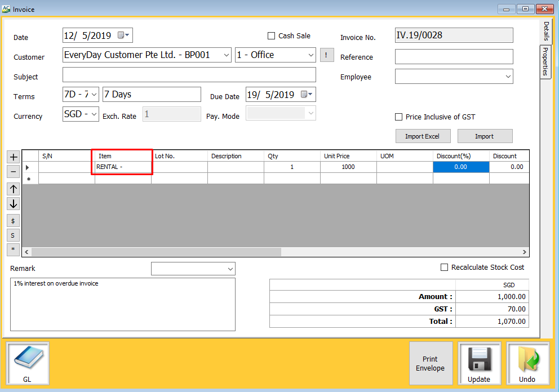The width and height of the screenshot is (559, 392).
Task: Tick the Cash Sale checkbox
Action: 271,35
